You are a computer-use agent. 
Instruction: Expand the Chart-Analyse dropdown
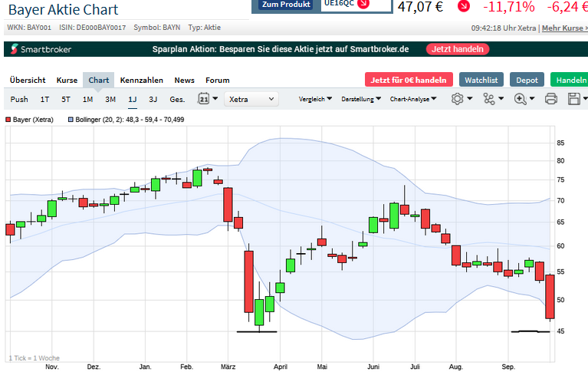point(412,99)
